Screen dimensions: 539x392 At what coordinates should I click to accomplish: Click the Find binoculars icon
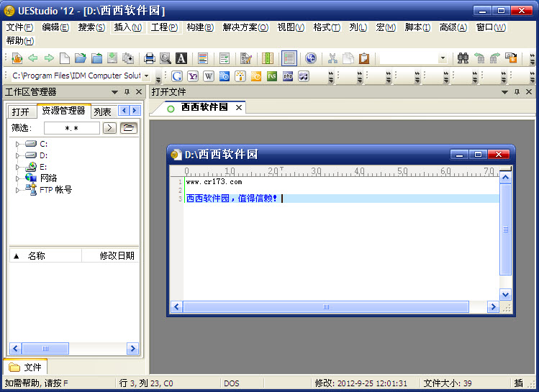point(463,58)
